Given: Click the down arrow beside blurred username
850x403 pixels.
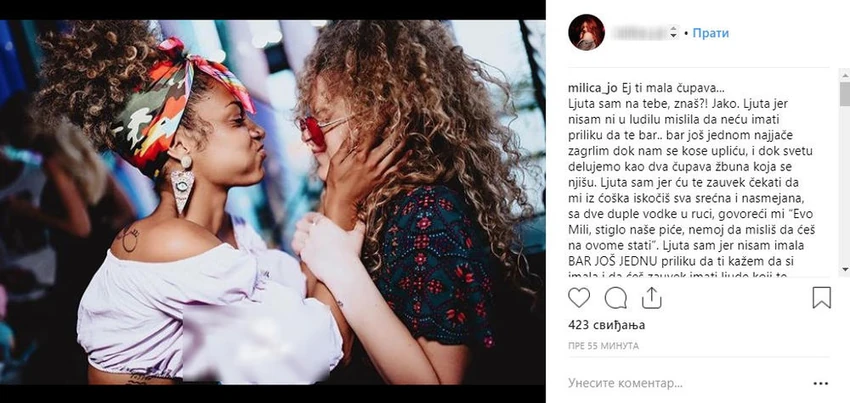Looking at the screenshot, I should pyautogui.click(x=674, y=36).
